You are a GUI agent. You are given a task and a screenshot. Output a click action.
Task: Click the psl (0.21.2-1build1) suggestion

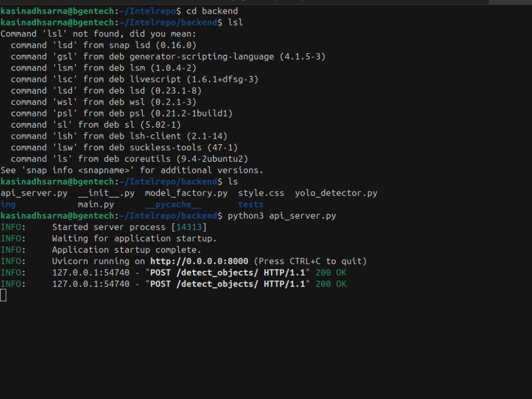click(x=121, y=114)
